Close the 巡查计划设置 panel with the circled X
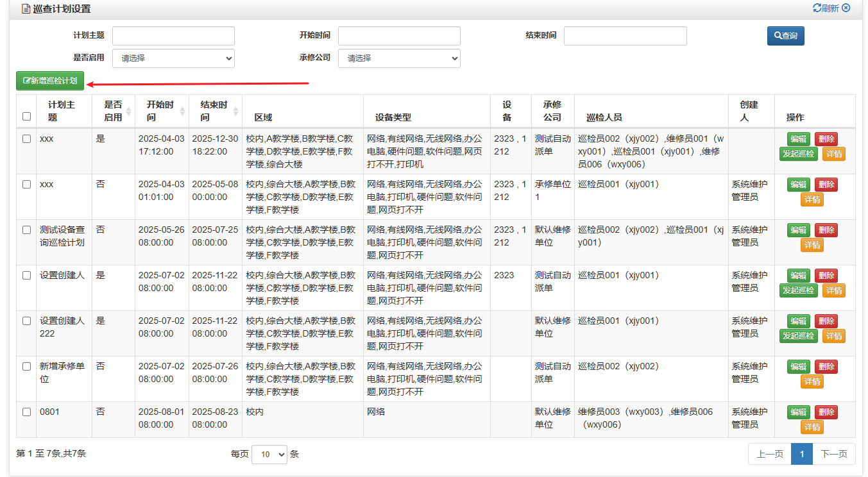Screen dimensions: 868x477 click(x=846, y=8)
